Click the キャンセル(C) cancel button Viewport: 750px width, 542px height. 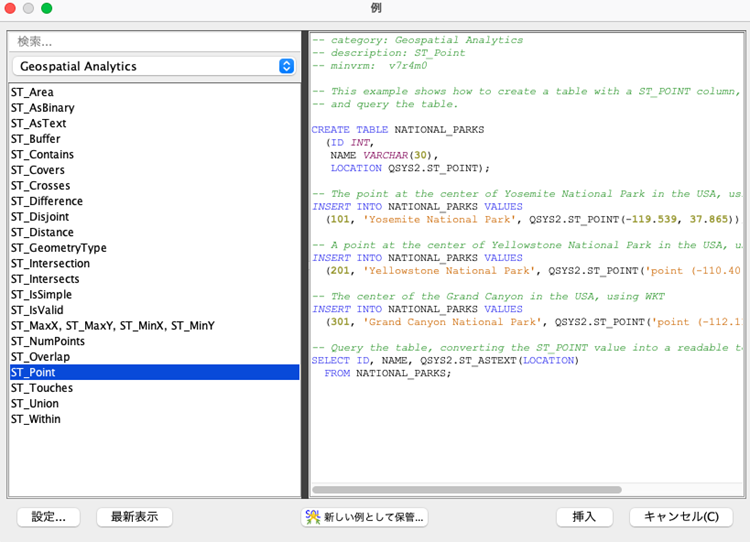680,517
